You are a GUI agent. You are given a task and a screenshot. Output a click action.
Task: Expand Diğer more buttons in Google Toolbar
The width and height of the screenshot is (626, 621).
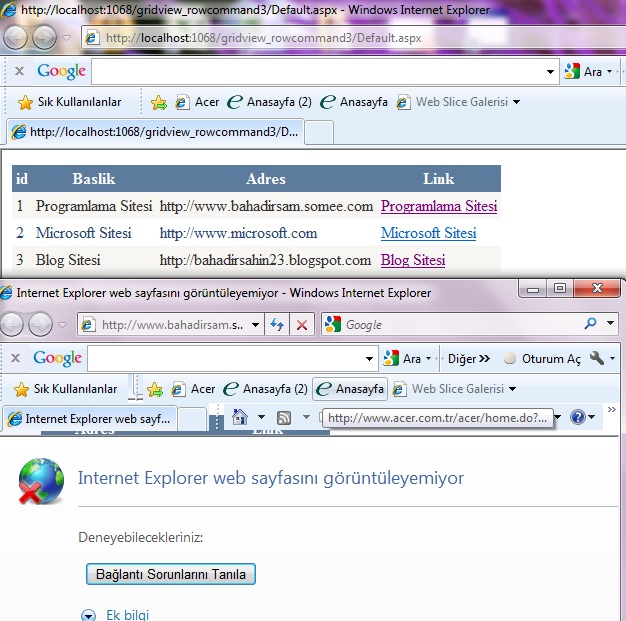click(x=468, y=359)
